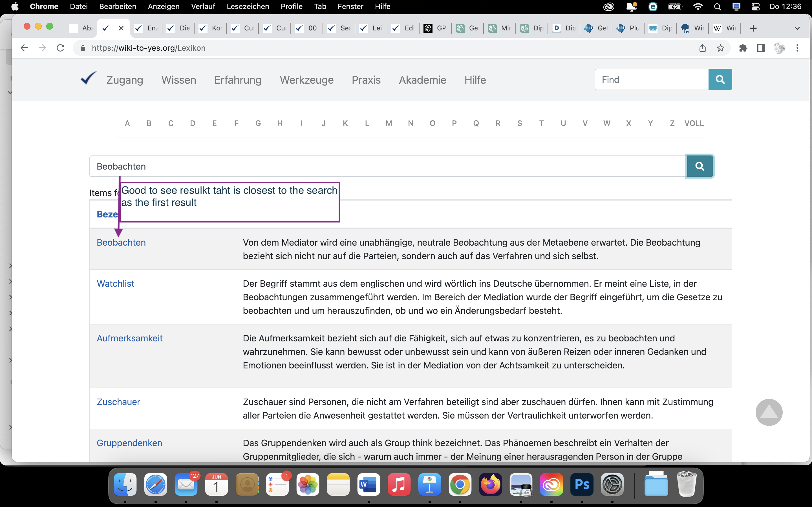Viewport: 812px width, 507px height.
Task: Click the top Find search icon button
Action: pos(720,79)
